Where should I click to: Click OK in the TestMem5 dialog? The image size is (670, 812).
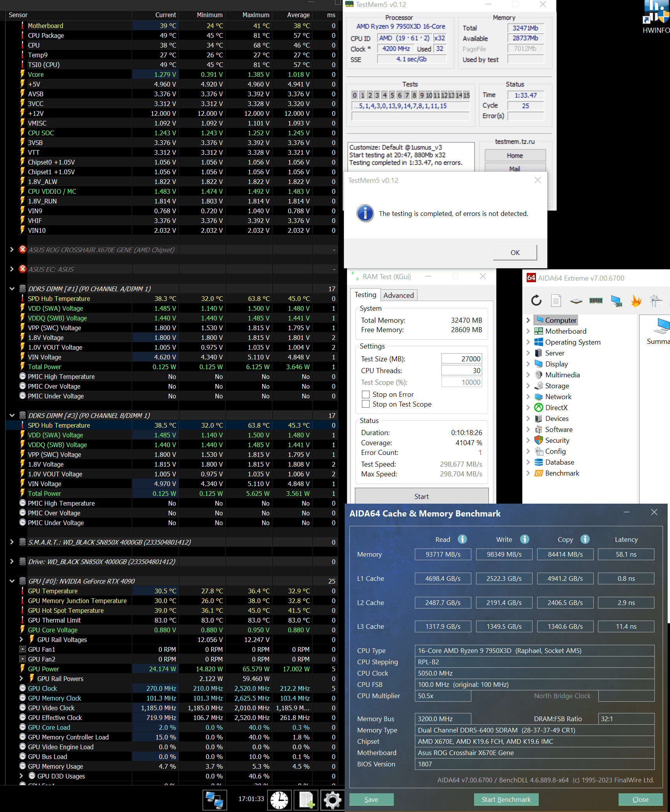pos(515,253)
